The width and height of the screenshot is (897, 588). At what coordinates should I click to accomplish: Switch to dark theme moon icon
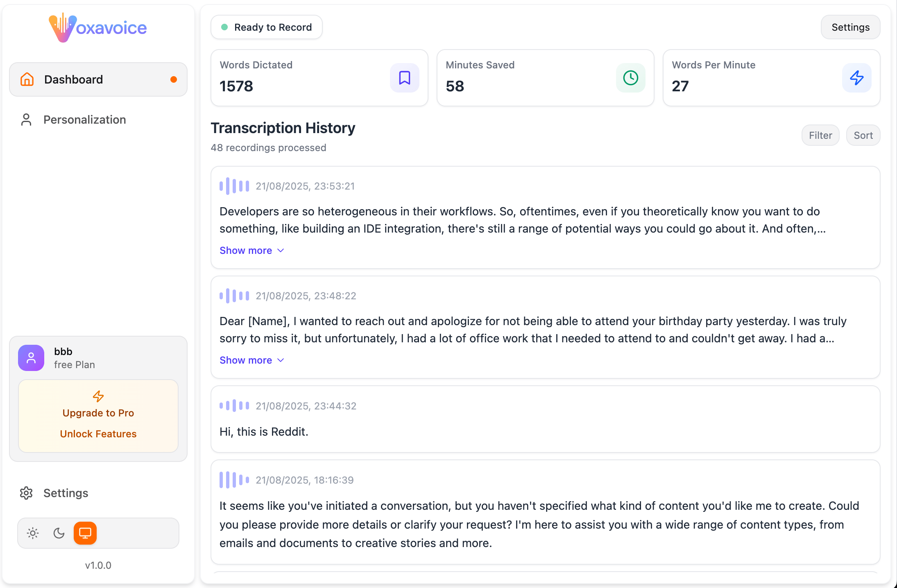click(59, 533)
